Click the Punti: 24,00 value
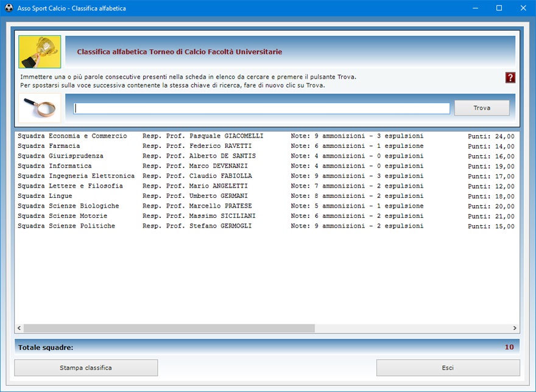 click(491, 136)
